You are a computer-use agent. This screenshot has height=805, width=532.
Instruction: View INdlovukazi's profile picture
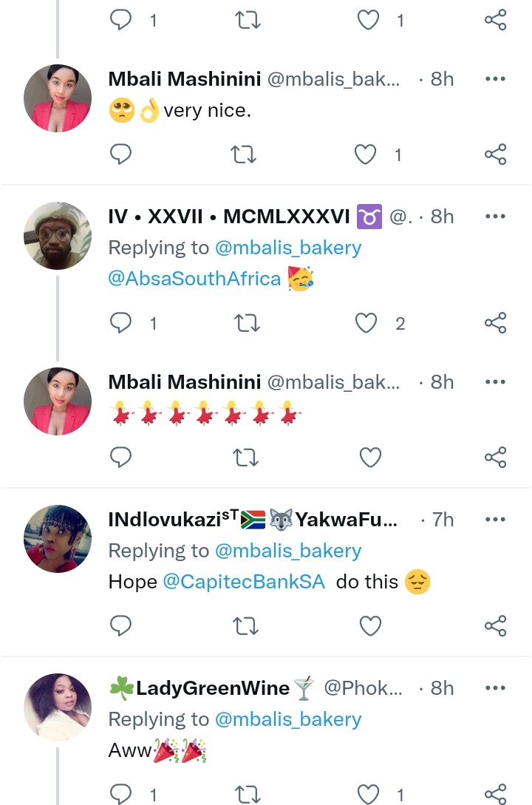[x=58, y=539]
